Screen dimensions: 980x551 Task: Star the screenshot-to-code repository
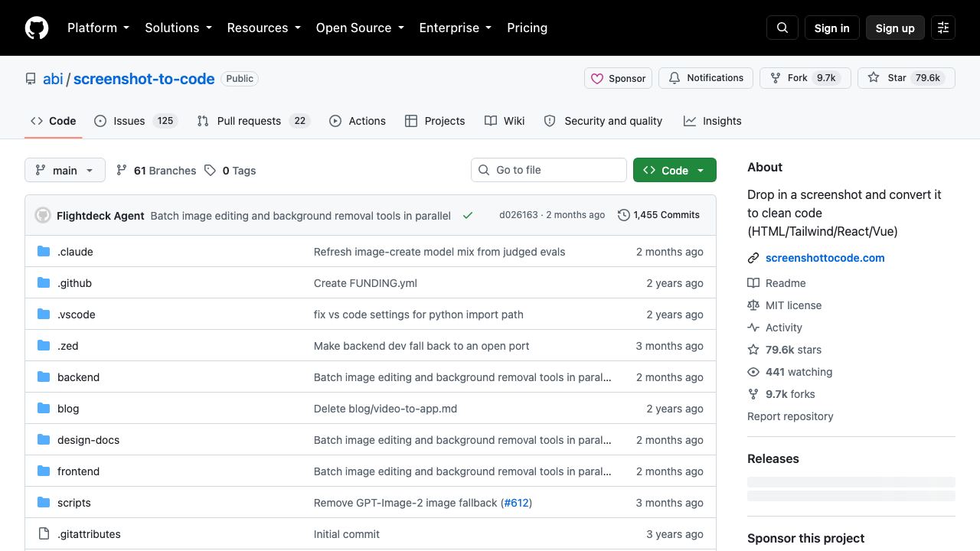pos(906,78)
